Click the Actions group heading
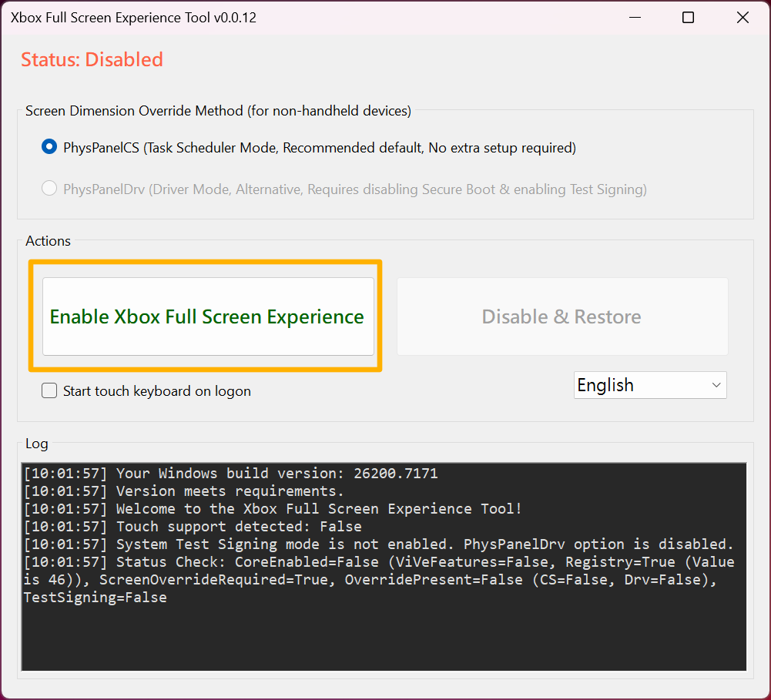This screenshot has height=700, width=771. 48,241
